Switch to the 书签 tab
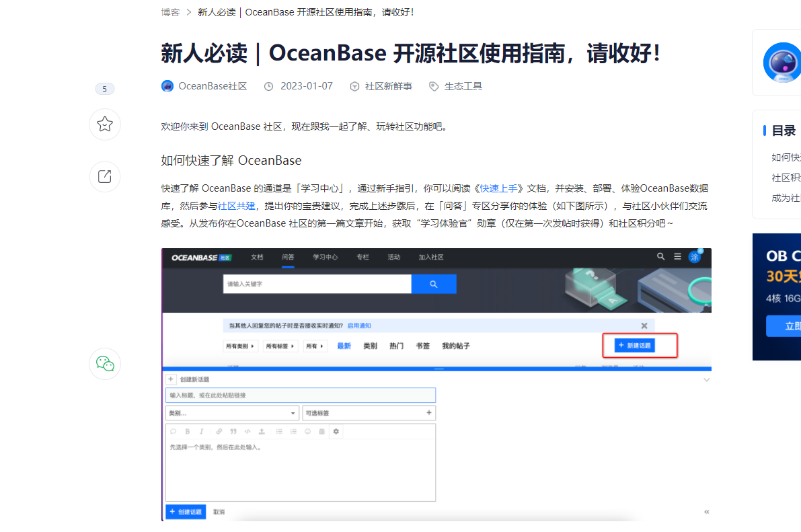 423,346
